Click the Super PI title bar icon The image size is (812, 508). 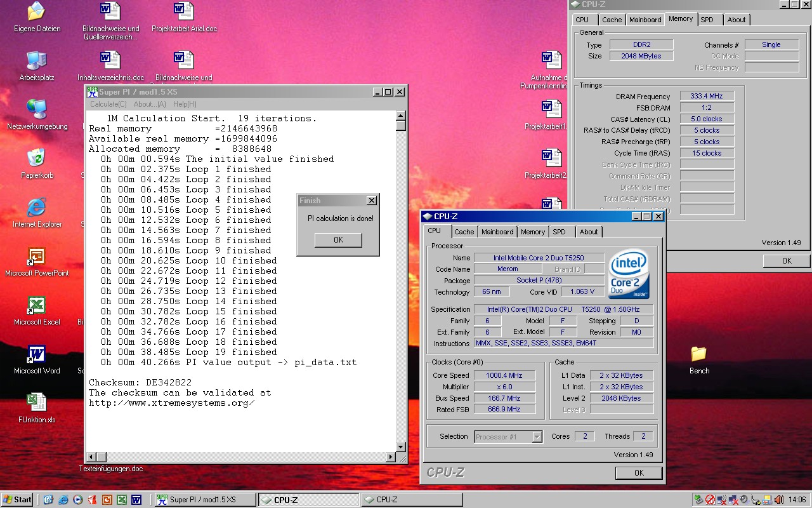92,92
